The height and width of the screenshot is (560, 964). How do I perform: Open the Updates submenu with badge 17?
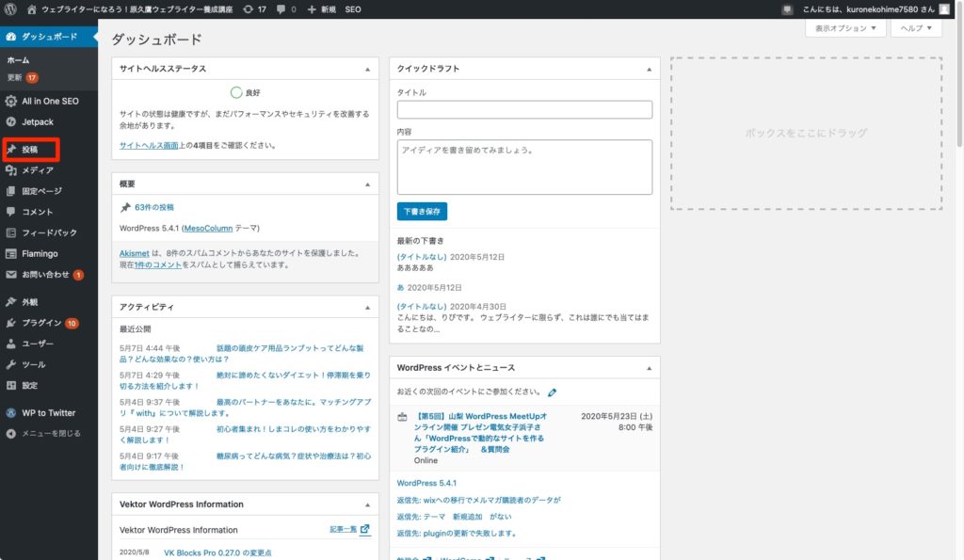tap(23, 77)
